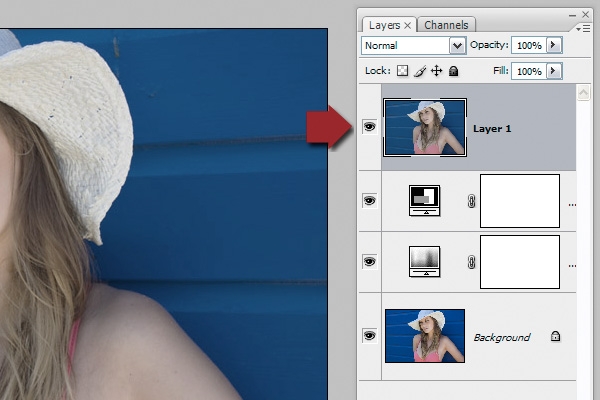The width and height of the screenshot is (600, 400).
Task: Toggle lock position move icon
Action: coord(437,71)
